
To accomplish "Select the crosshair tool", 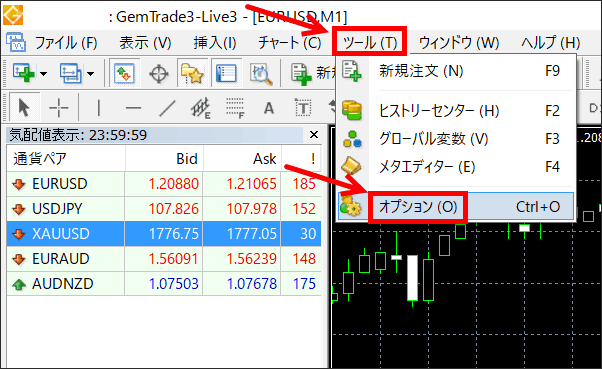I will coord(59,108).
